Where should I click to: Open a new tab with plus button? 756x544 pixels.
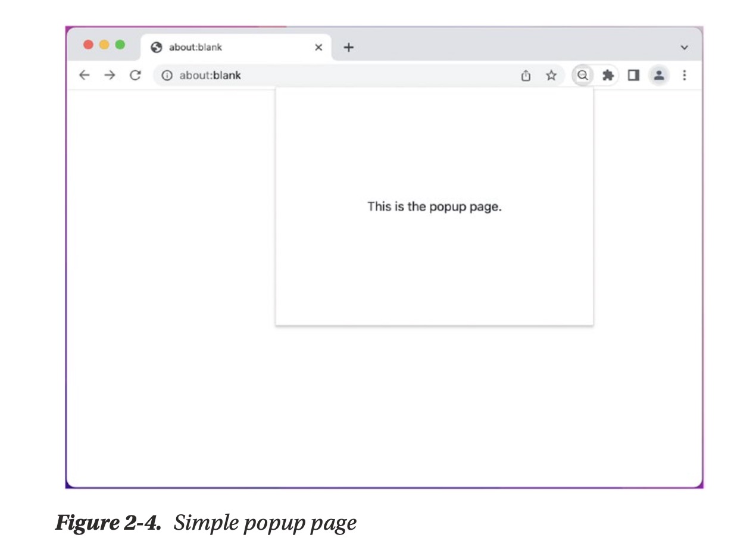(349, 48)
